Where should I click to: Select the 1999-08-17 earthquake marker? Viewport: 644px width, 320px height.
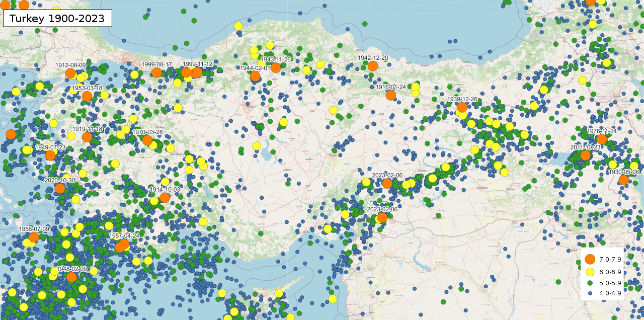coord(156,72)
